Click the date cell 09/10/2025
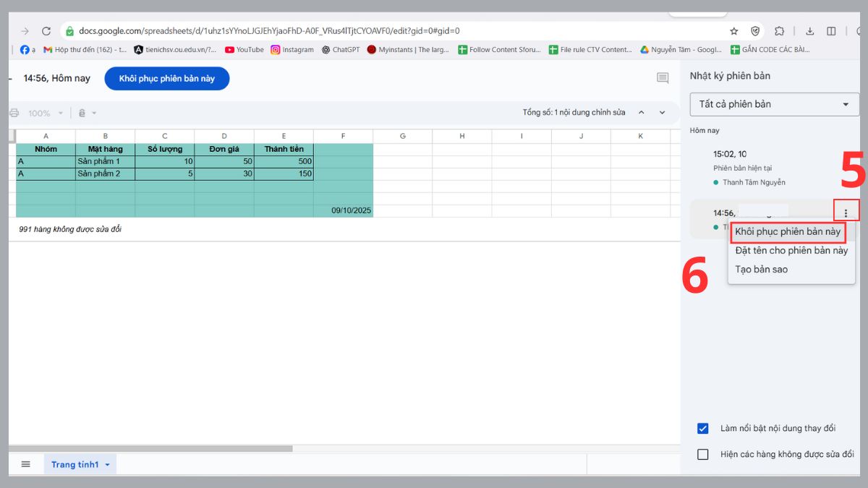The height and width of the screenshot is (488, 868). click(343, 210)
